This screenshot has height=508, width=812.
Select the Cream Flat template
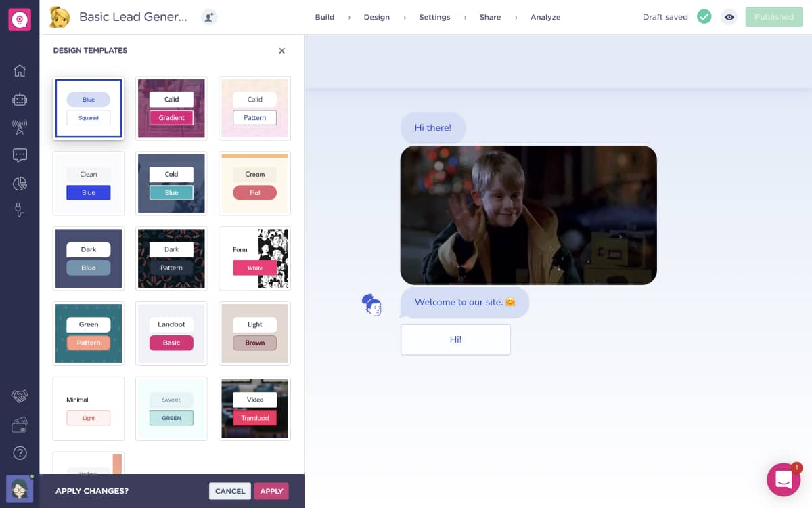pos(254,184)
